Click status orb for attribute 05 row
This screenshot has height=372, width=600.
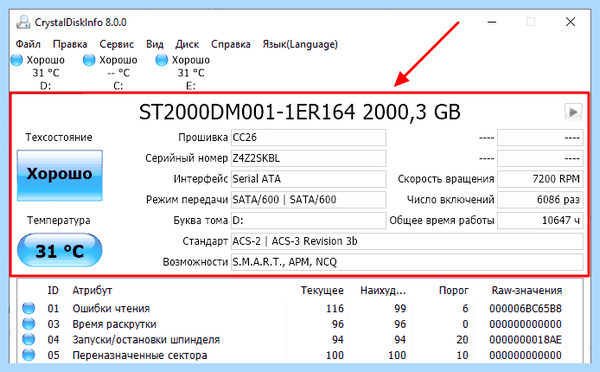tap(29, 355)
